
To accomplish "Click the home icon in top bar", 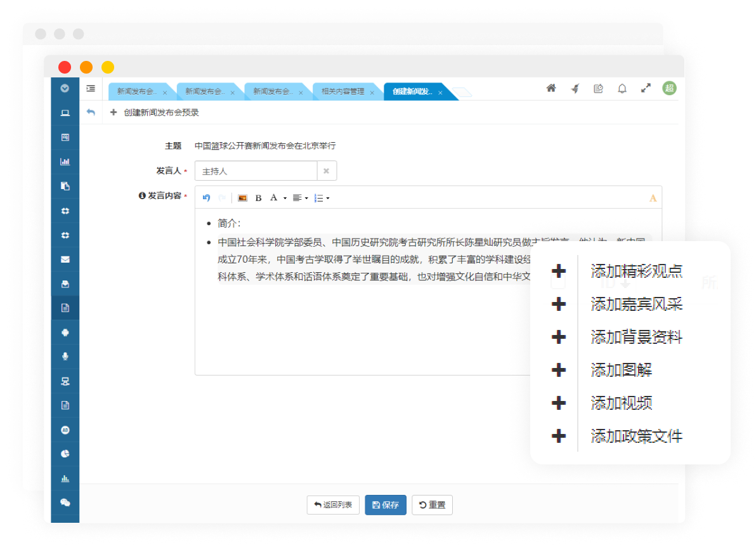I will point(551,89).
